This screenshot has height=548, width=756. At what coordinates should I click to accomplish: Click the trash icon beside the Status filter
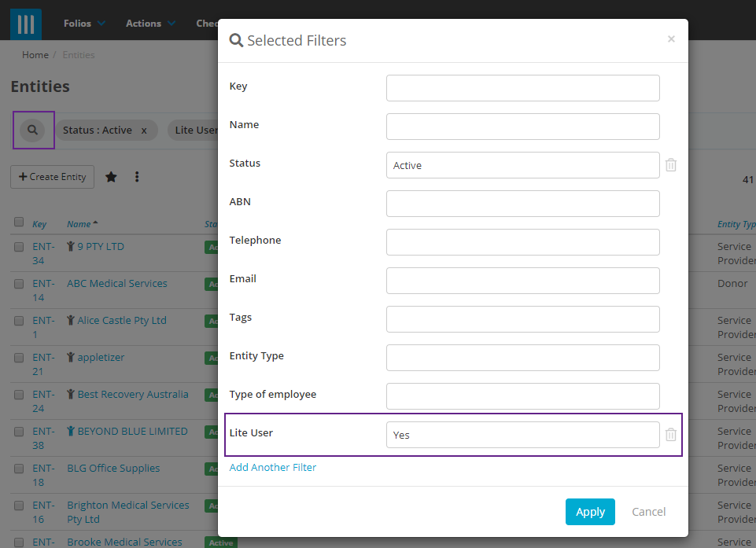click(x=671, y=165)
